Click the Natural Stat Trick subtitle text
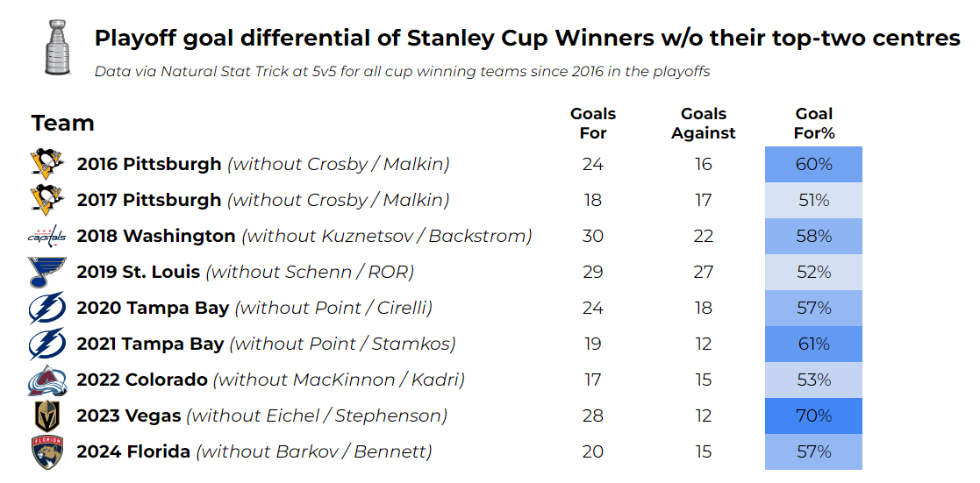The height and width of the screenshot is (483, 980). click(x=402, y=72)
